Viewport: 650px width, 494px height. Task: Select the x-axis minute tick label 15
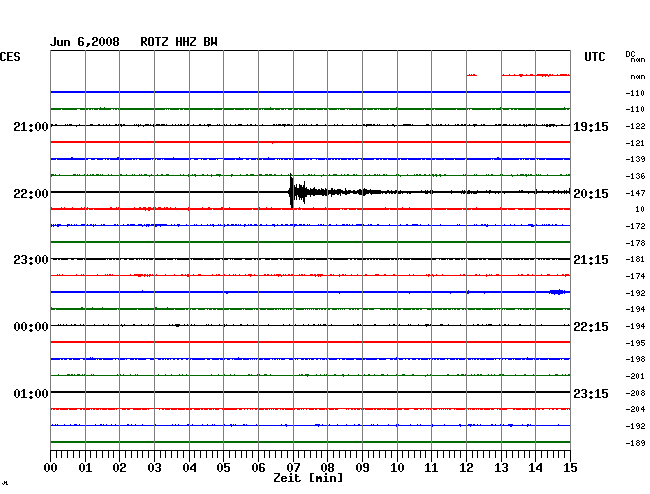[x=570, y=468]
